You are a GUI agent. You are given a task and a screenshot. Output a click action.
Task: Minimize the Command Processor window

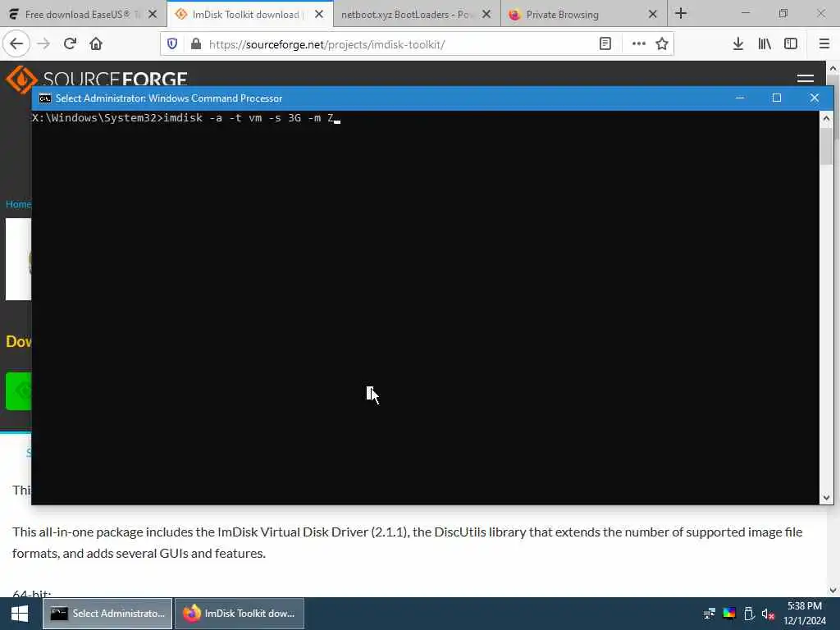pyautogui.click(x=740, y=98)
